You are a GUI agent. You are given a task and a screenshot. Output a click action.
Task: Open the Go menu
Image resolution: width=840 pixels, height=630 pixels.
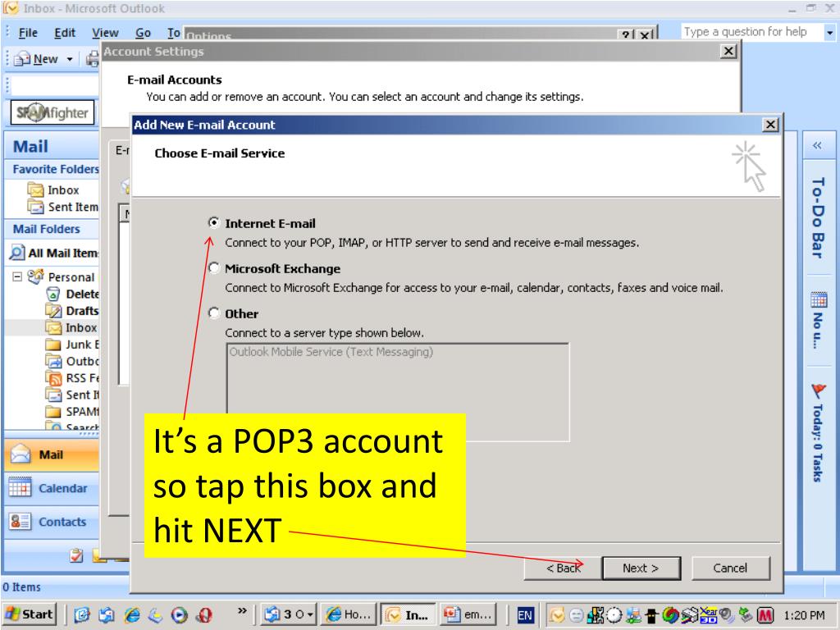pos(143,33)
